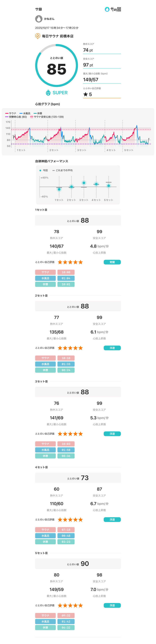Click the サウナの国 water drop logo
Screen dimensions: 156x644
click(x=107, y=9)
